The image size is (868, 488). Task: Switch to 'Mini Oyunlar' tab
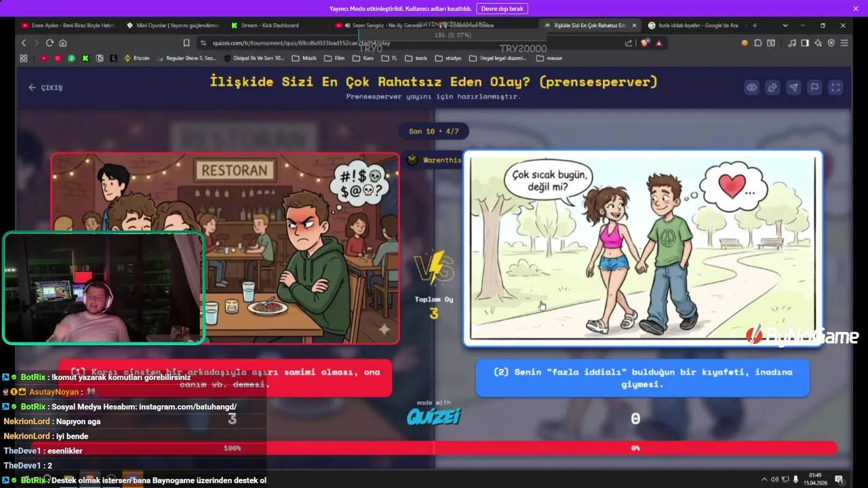pyautogui.click(x=173, y=25)
